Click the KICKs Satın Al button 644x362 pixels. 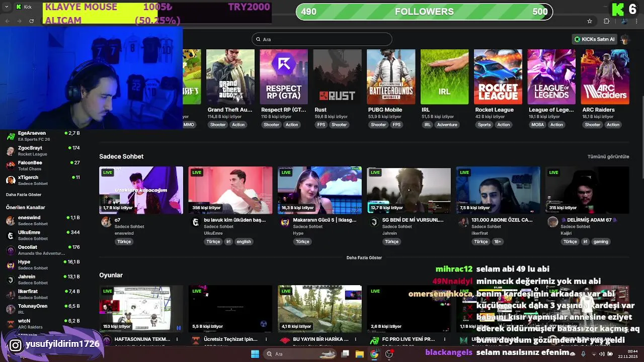coord(595,39)
